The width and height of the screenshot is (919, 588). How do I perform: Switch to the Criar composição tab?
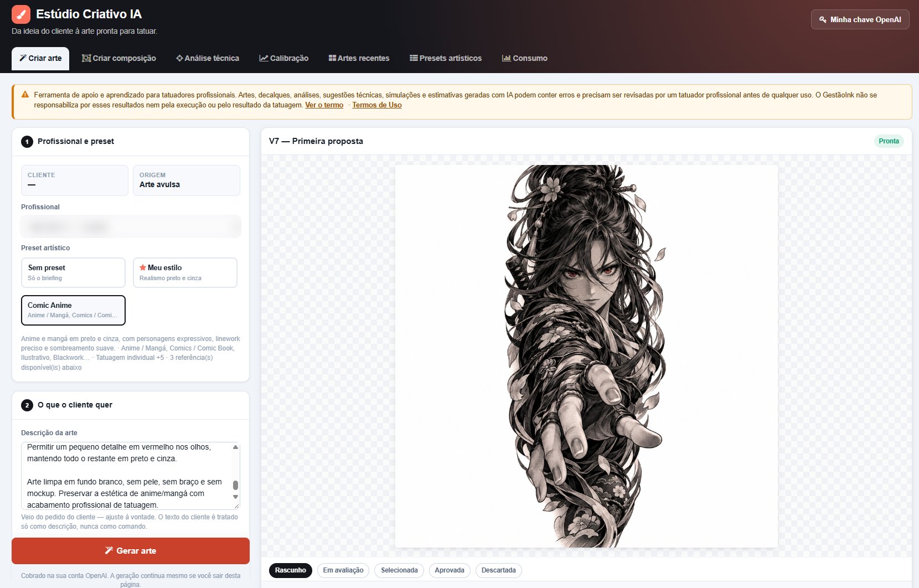(119, 58)
